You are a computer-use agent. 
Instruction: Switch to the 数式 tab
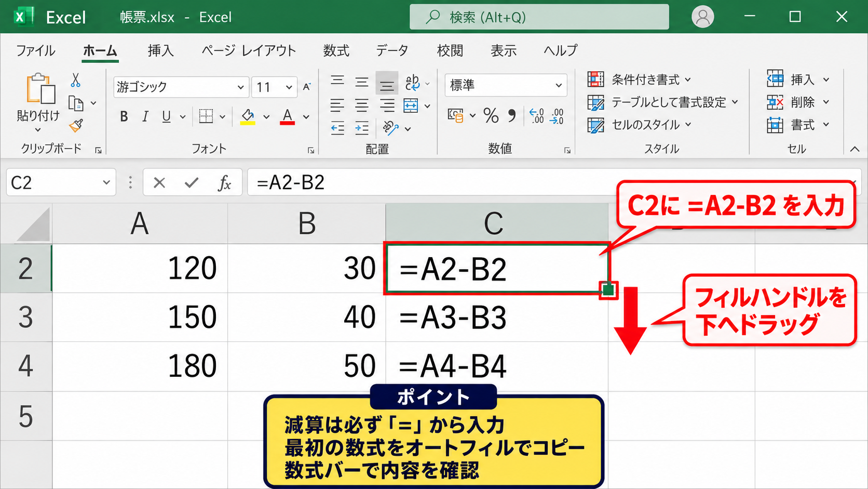click(x=336, y=50)
